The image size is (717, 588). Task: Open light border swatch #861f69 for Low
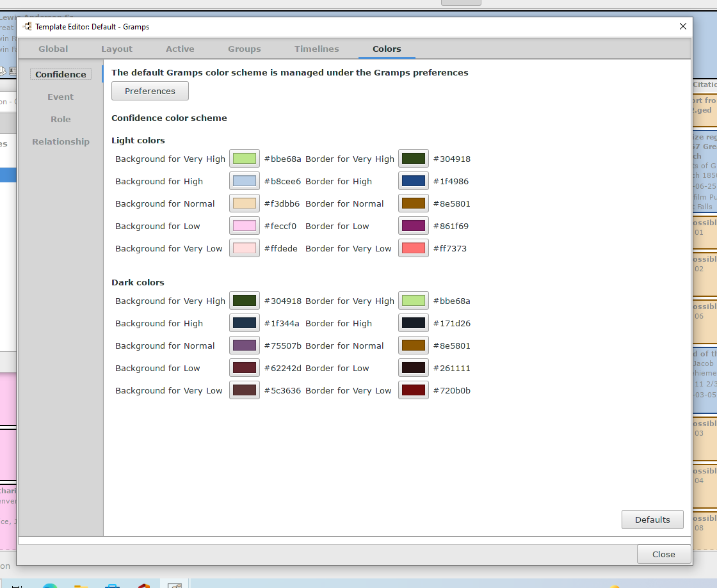coord(414,226)
